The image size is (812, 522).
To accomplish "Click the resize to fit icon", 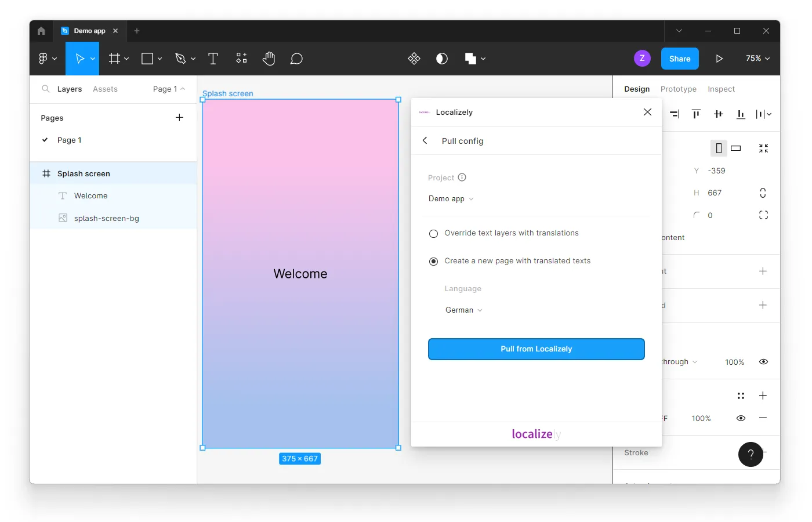I will click(x=763, y=148).
